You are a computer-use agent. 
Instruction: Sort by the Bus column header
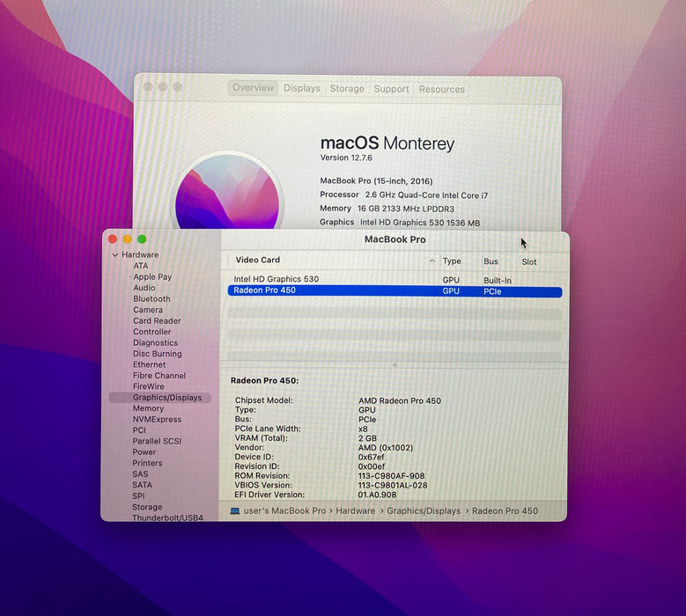pos(491,261)
